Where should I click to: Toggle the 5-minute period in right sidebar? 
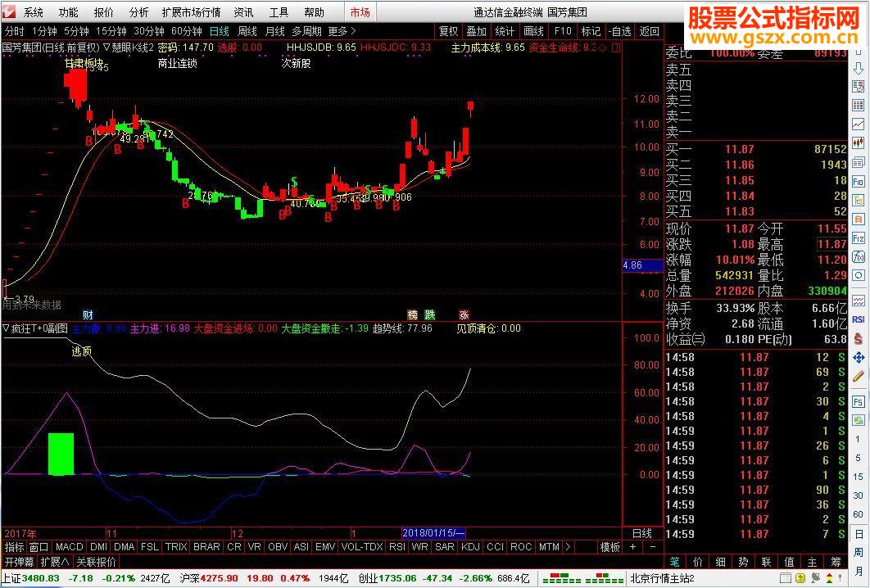pyautogui.click(x=859, y=458)
